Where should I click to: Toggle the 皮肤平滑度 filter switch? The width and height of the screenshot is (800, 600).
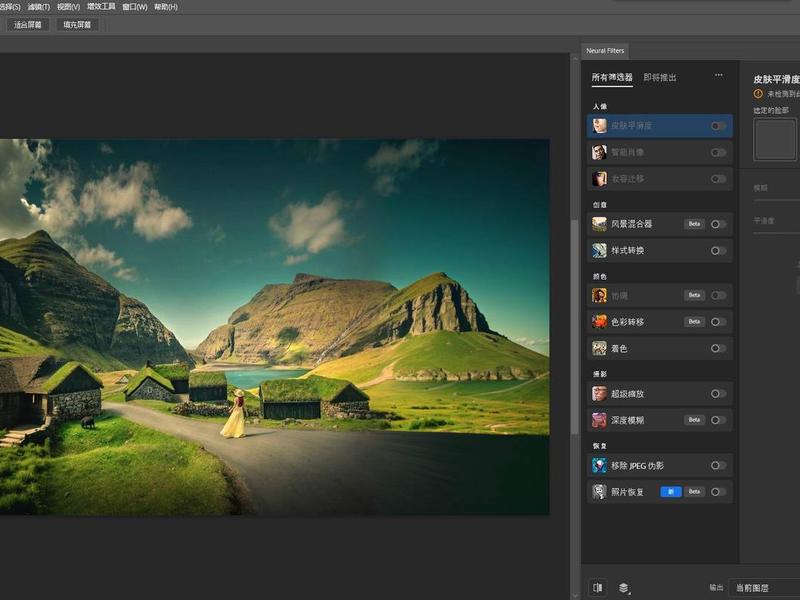pos(718,126)
